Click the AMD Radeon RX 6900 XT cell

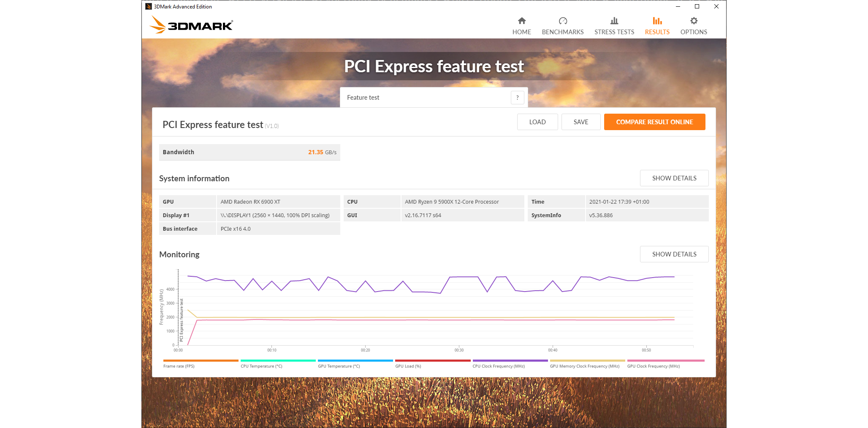click(278, 202)
